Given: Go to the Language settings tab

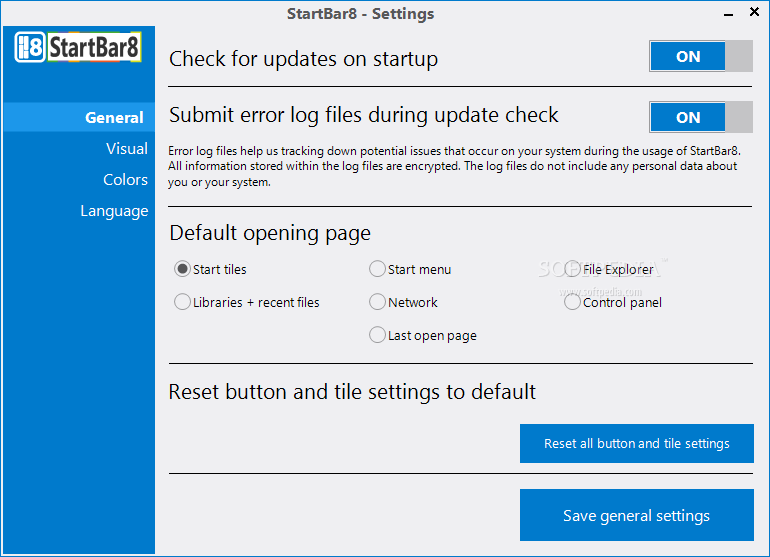Looking at the screenshot, I should click(114, 211).
